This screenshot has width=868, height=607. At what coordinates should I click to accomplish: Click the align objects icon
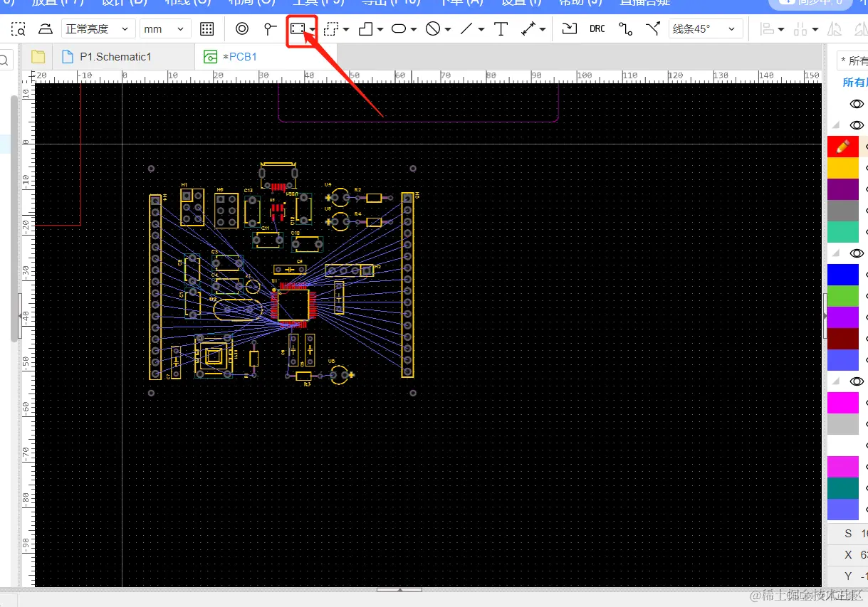coord(768,29)
